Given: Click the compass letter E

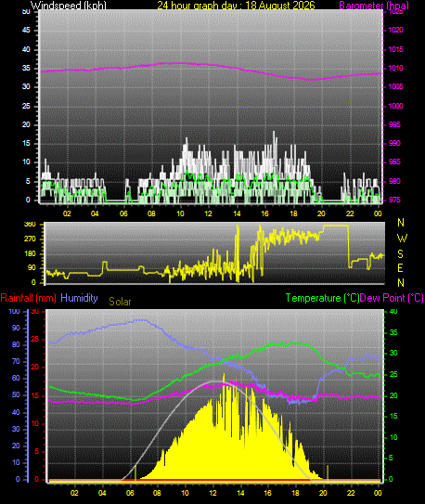Looking at the screenshot, I should pyautogui.click(x=401, y=267).
